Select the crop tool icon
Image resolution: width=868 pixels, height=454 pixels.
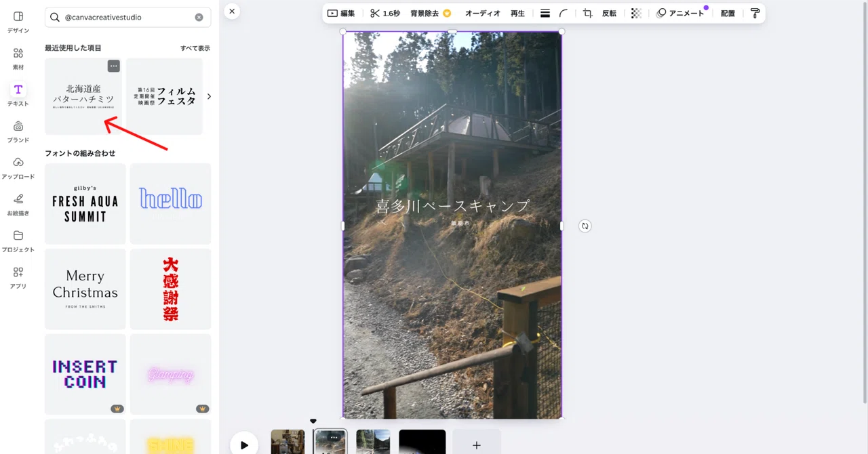[588, 13]
